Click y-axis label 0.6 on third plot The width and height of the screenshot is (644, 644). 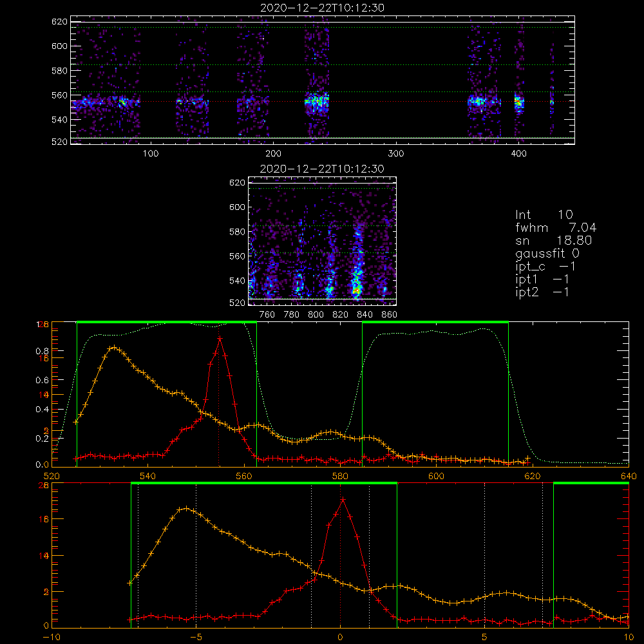[43, 380]
